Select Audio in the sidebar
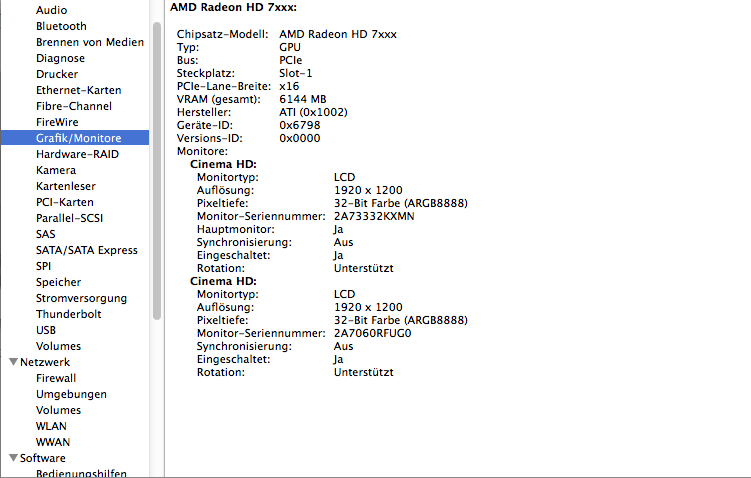 tap(51, 10)
